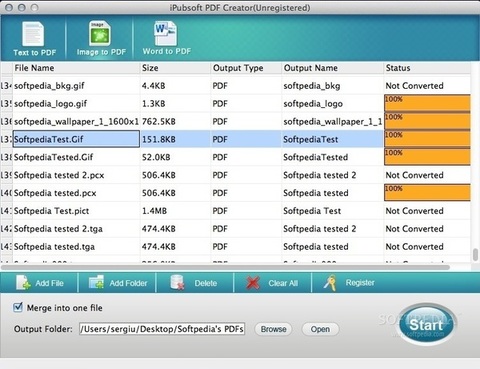
Task: Click the Register keys icon
Action: [x=330, y=283]
